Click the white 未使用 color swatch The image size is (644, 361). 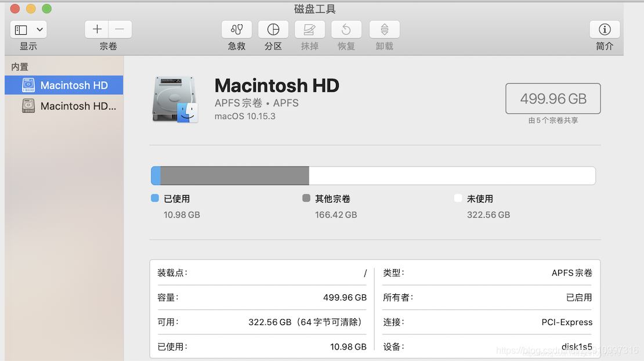click(458, 198)
